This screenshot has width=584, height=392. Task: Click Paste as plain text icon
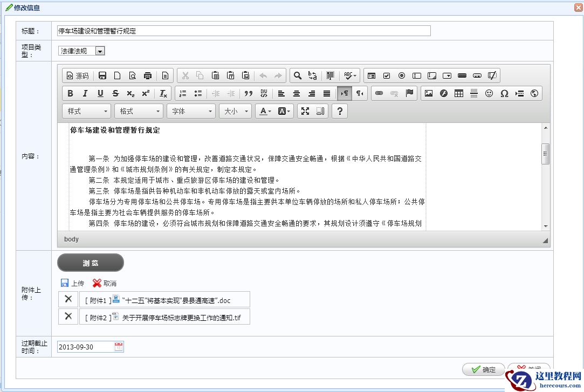(x=231, y=75)
